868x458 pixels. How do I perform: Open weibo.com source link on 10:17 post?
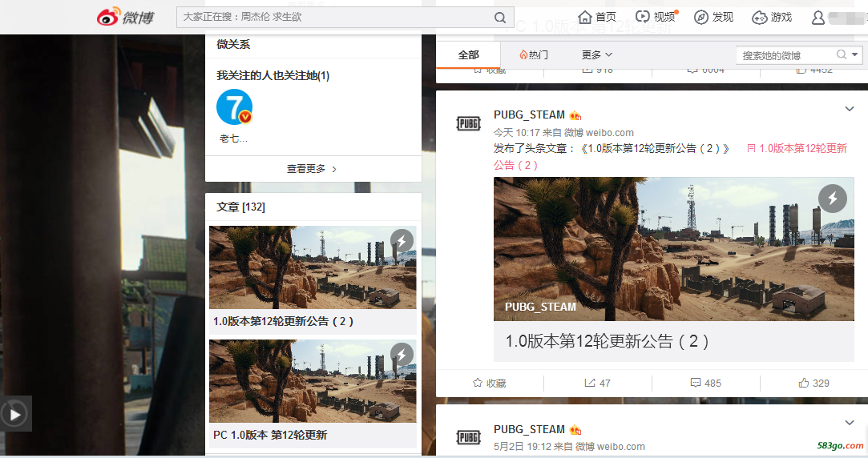(x=599, y=133)
